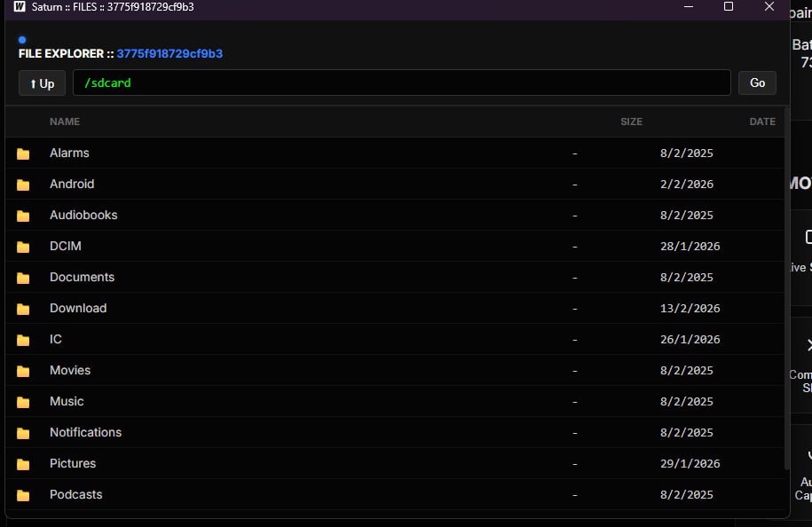Open the Movies folder icon

[x=23, y=371]
